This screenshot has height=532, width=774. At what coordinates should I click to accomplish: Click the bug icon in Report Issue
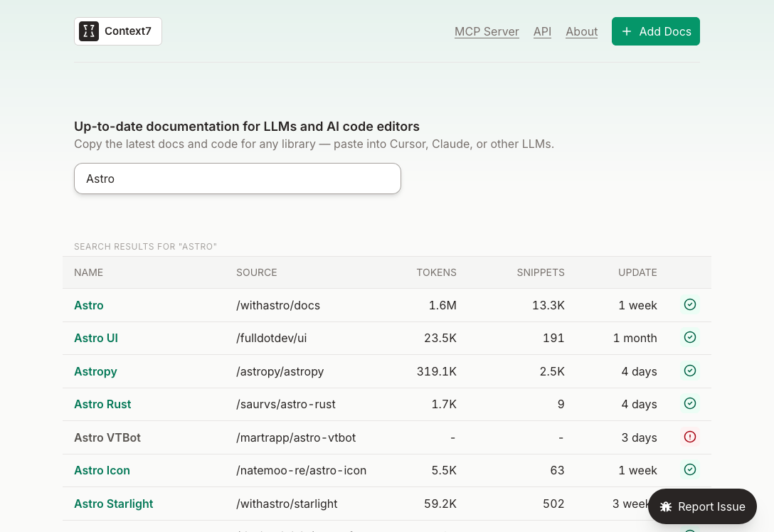[666, 506]
